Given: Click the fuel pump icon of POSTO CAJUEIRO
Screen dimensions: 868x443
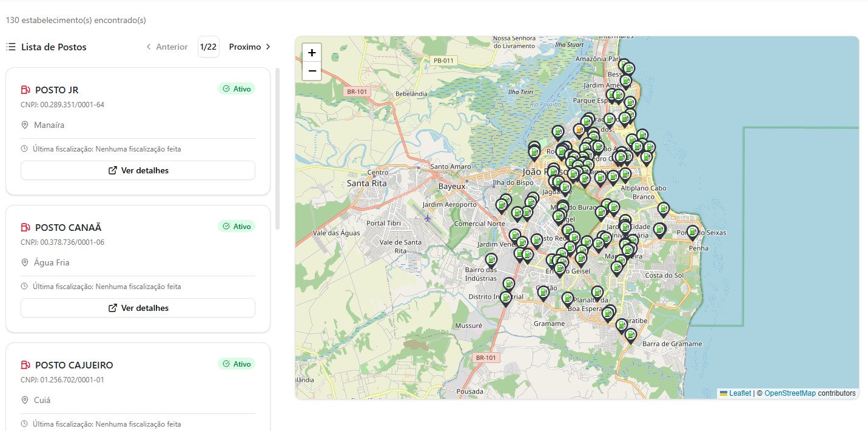Looking at the screenshot, I should pyautogui.click(x=25, y=365).
